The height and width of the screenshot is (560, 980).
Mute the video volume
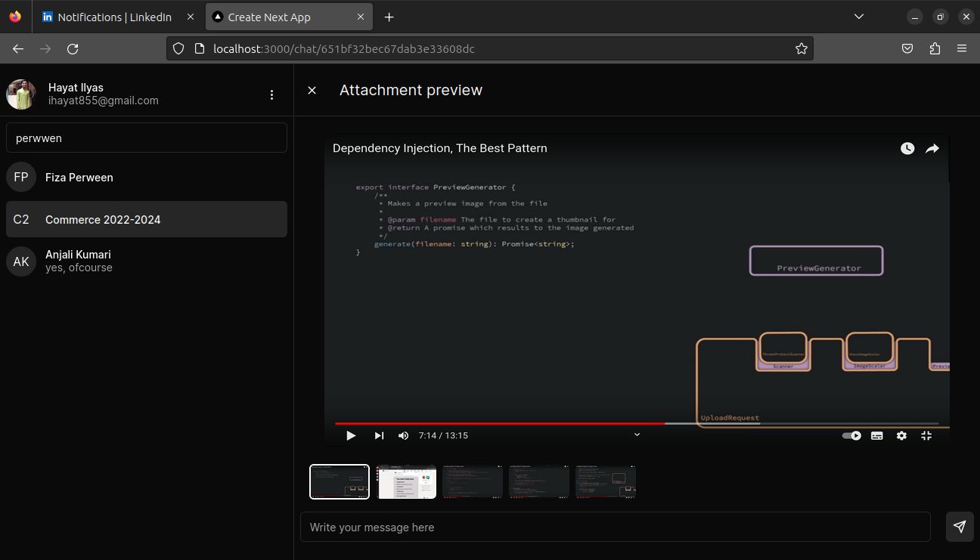pos(404,435)
